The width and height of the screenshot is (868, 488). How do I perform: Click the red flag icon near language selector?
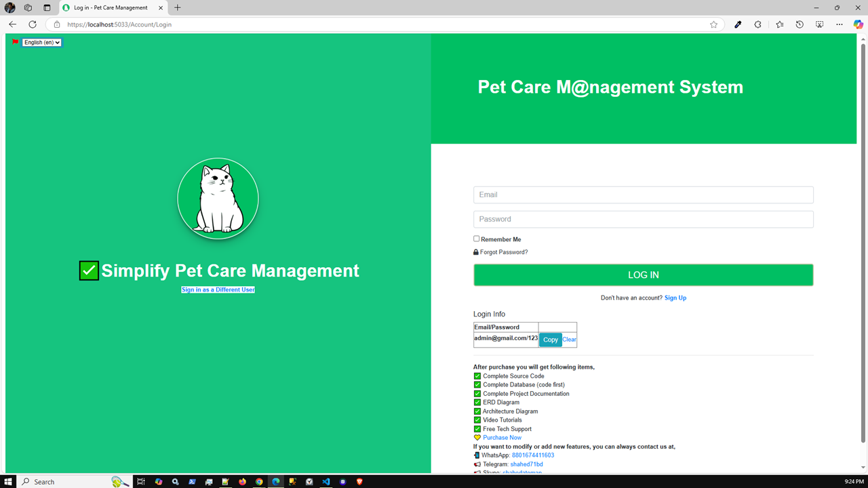(14, 41)
